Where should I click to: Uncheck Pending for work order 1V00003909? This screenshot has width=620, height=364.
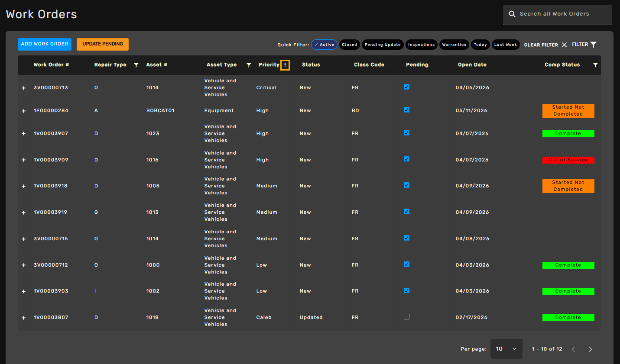click(406, 159)
